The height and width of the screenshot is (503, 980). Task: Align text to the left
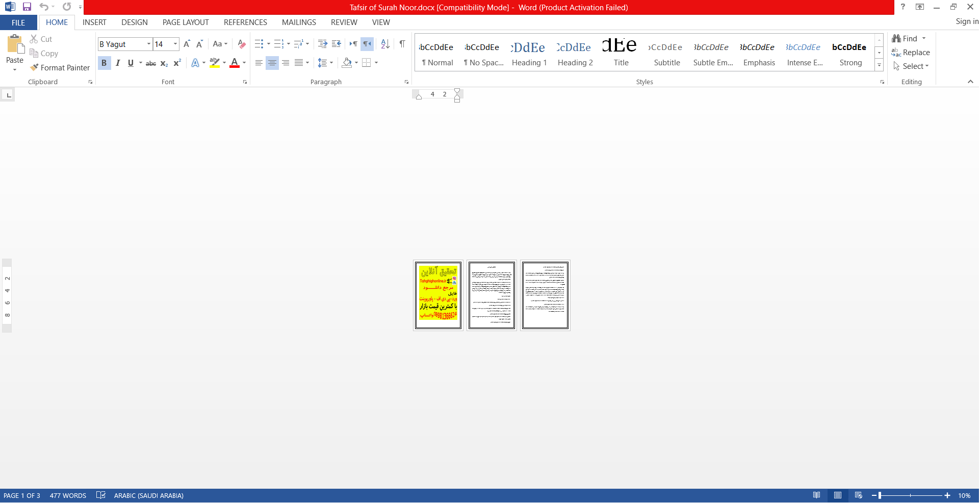coord(259,63)
